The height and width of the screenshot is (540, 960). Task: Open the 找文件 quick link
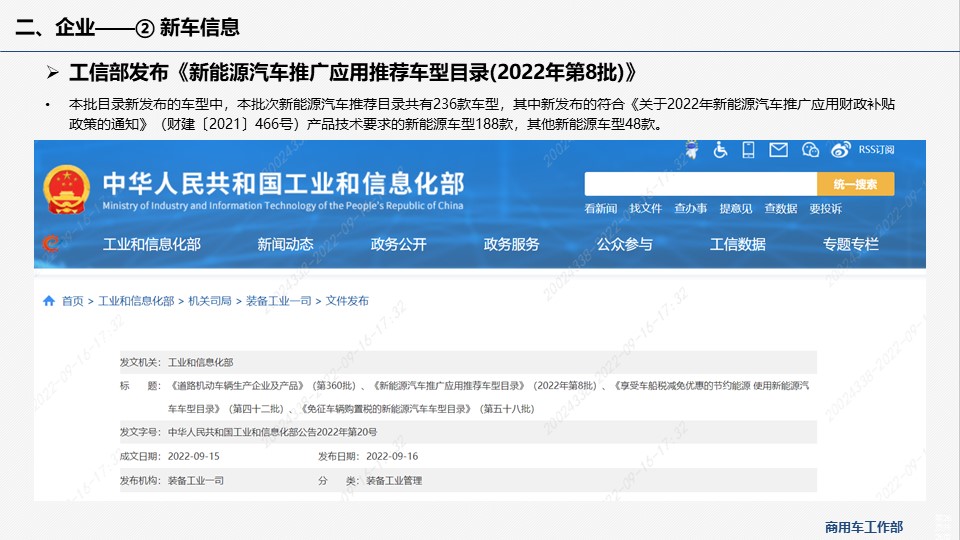click(645, 209)
